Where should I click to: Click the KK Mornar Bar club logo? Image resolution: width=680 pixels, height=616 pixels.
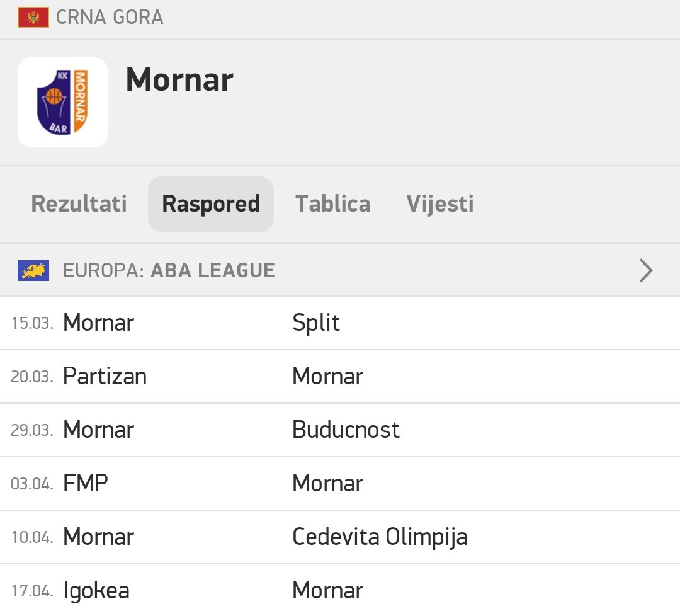click(x=62, y=103)
